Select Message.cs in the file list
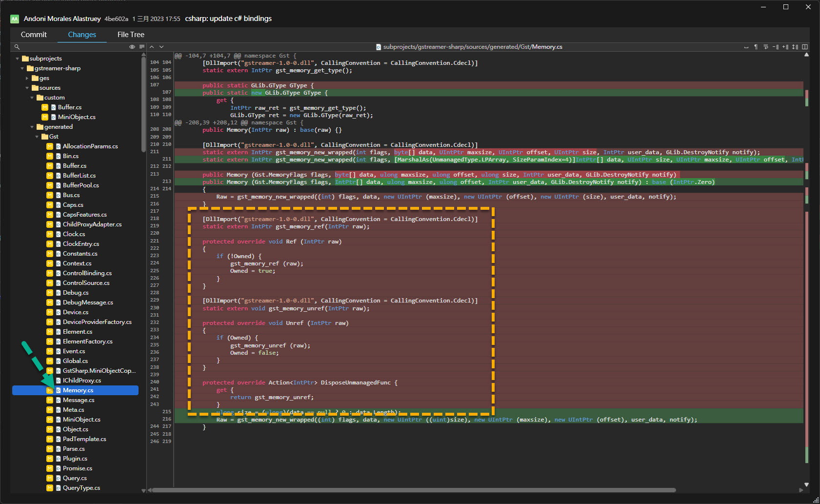The image size is (820, 504). (x=79, y=400)
